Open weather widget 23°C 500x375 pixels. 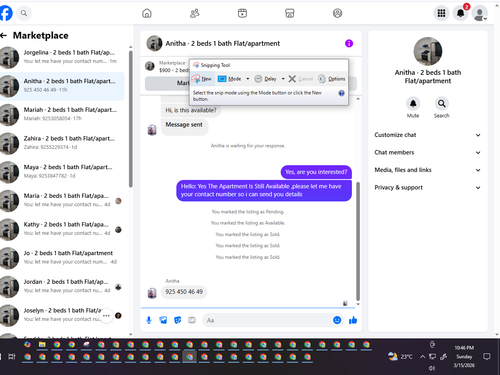[x=400, y=357]
